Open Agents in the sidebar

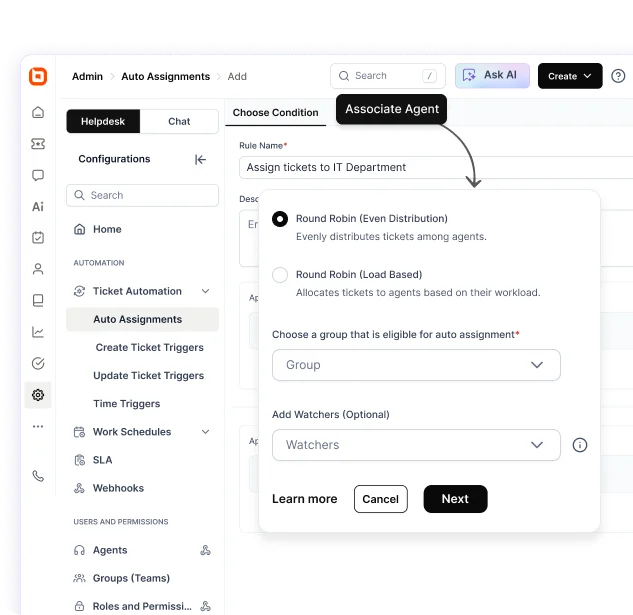coord(110,550)
